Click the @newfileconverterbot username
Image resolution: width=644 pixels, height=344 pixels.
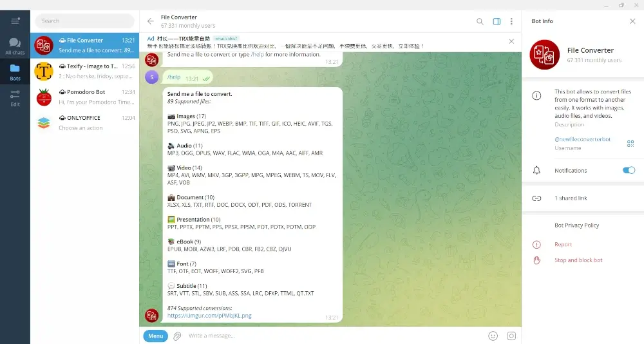582,139
